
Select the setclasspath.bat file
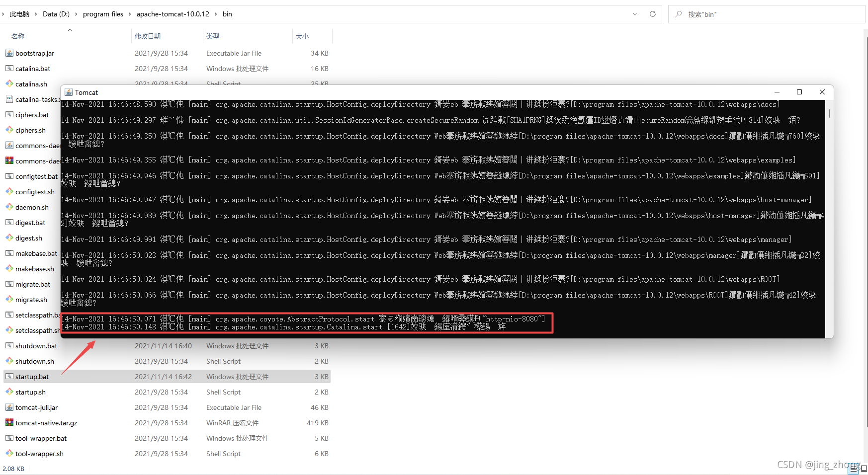(37, 315)
